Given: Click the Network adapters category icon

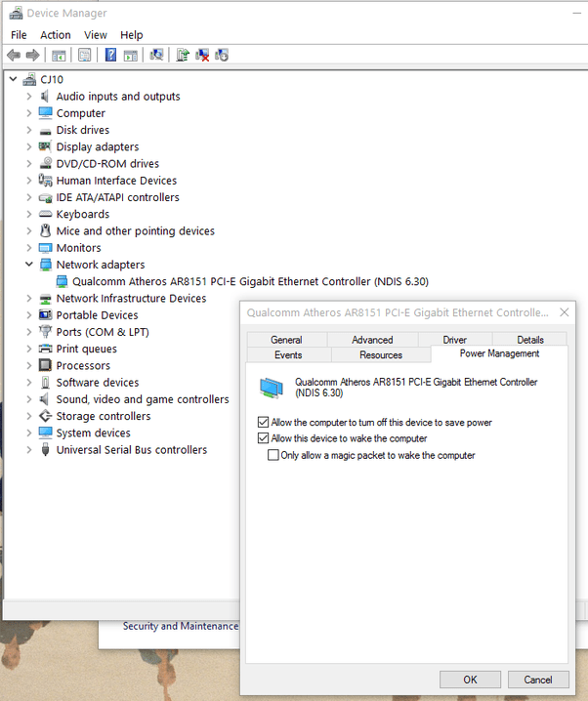Looking at the screenshot, I should tap(46, 265).
